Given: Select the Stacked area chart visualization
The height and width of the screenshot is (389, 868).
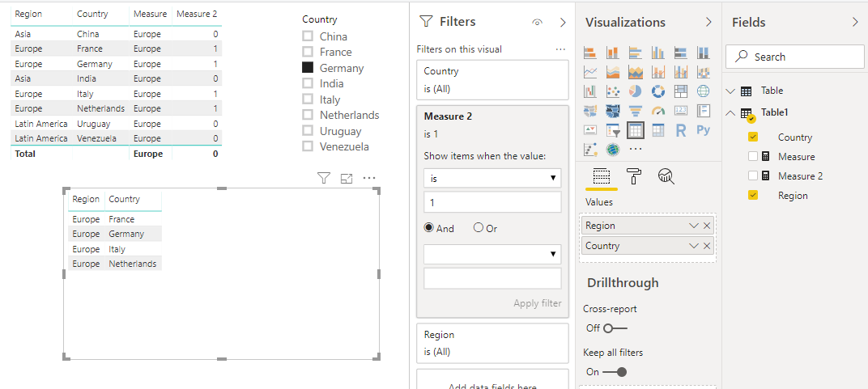Looking at the screenshot, I should click(x=636, y=72).
